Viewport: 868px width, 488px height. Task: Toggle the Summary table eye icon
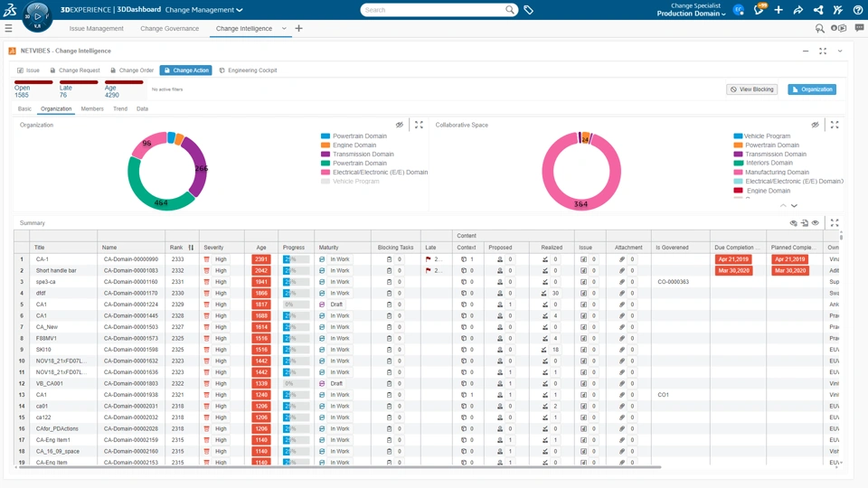(816, 223)
